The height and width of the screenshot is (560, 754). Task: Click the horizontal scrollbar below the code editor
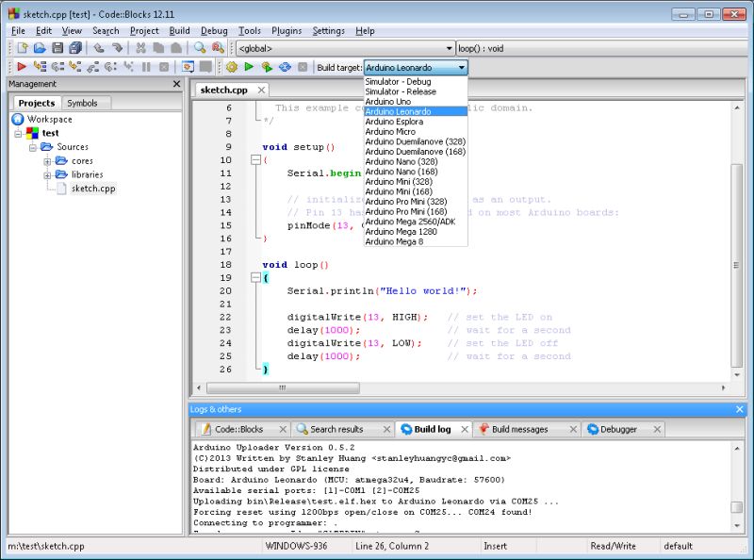[x=283, y=387]
